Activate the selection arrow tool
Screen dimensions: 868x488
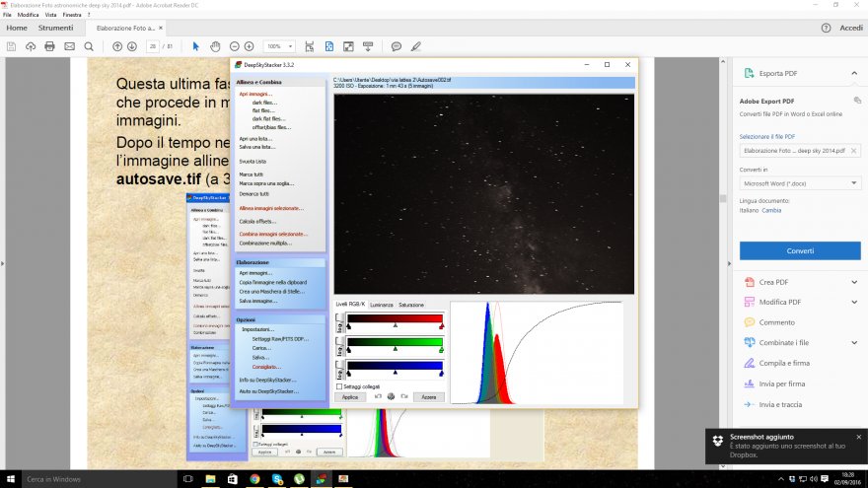click(x=195, y=47)
